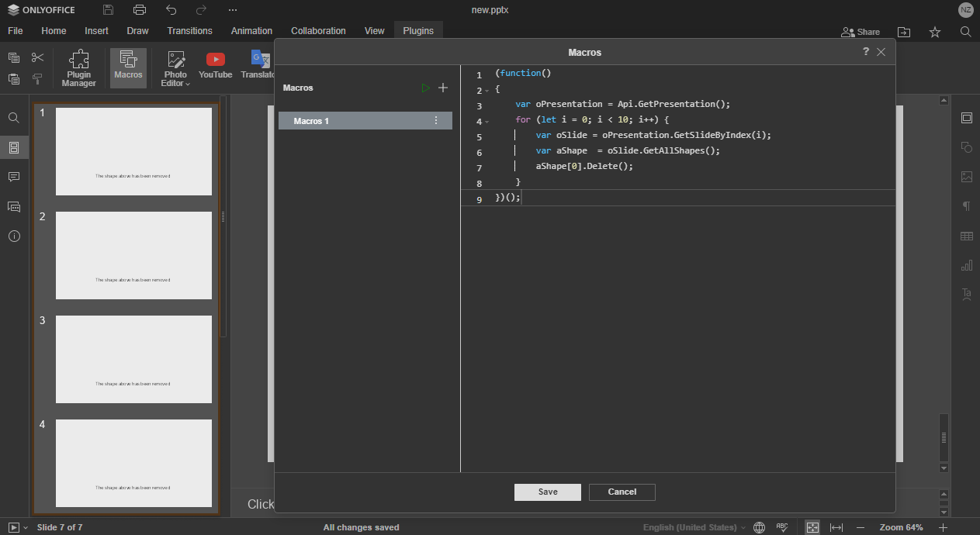Redo the last action
Screen dimensions: 980x535
tap(202, 10)
